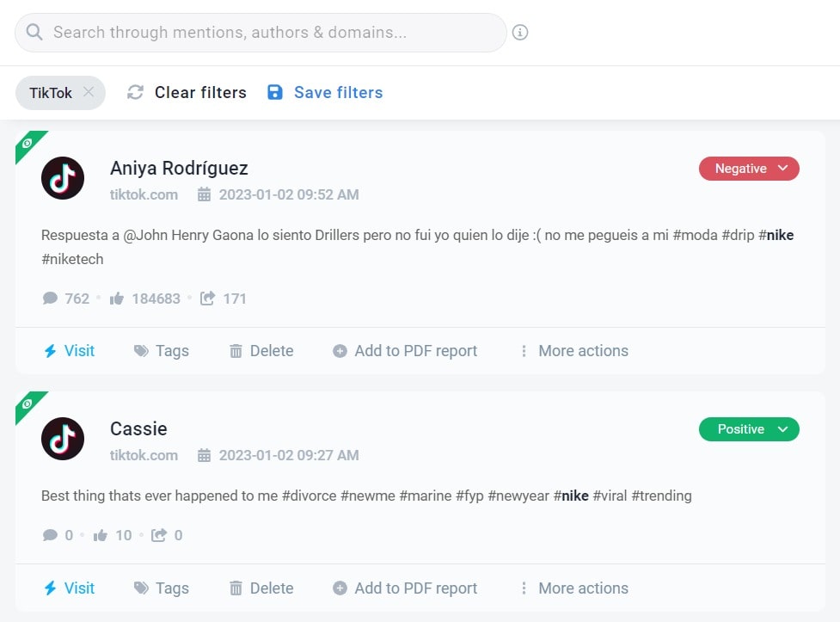Click the Clear filters refresh icon
Viewport: 840px width, 622px height.
tap(135, 93)
